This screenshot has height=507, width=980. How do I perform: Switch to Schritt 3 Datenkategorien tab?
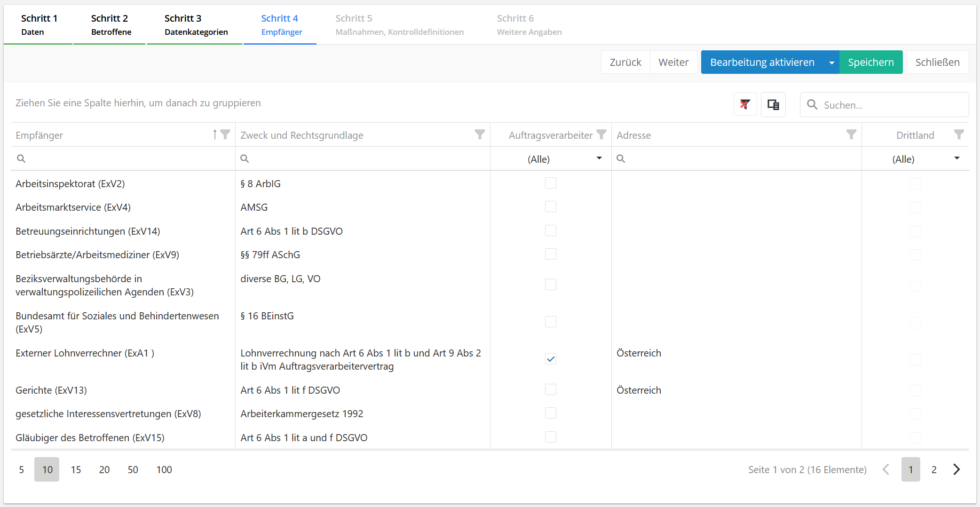pyautogui.click(x=196, y=25)
